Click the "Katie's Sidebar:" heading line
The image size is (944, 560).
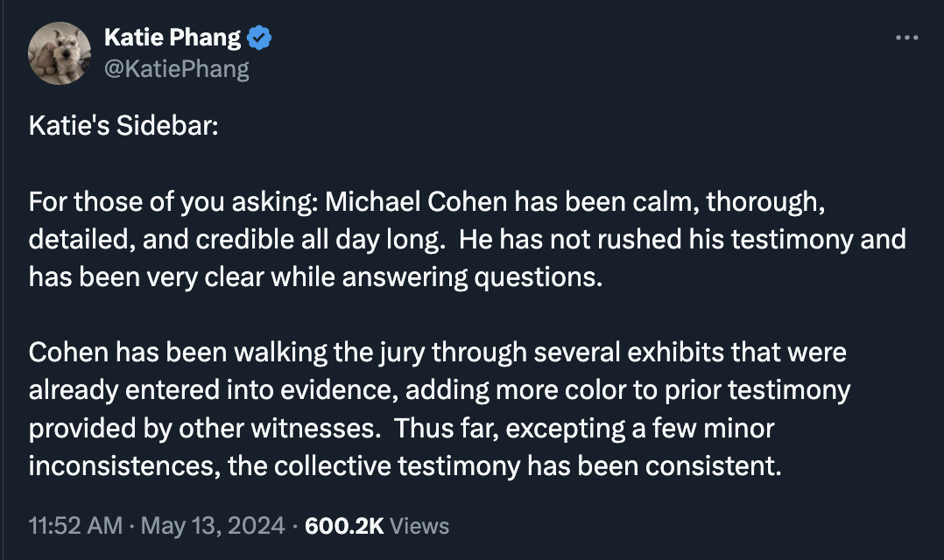(123, 126)
